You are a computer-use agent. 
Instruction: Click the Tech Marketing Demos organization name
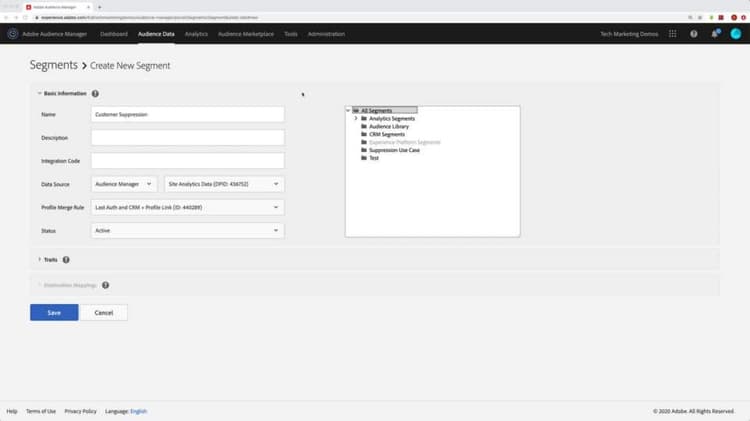pos(629,34)
